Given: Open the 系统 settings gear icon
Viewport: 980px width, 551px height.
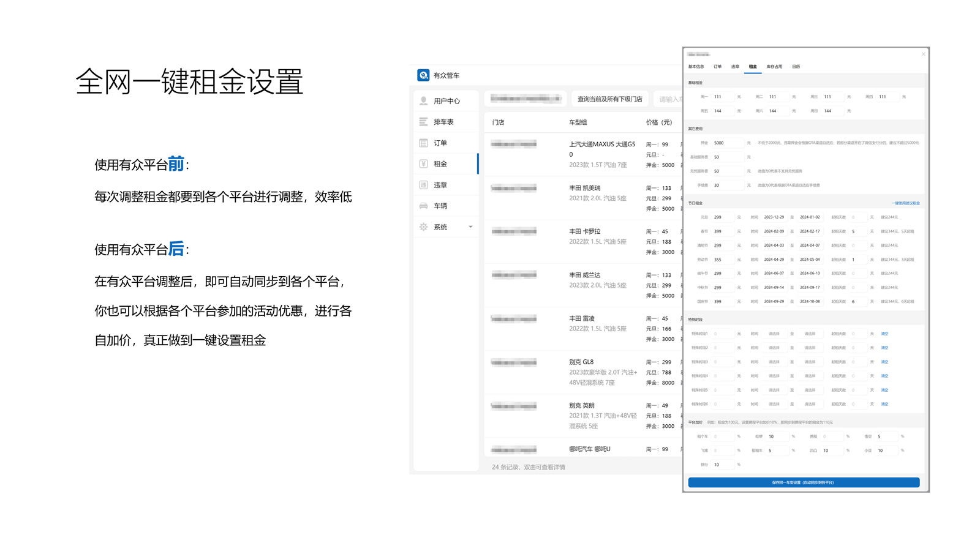Looking at the screenshot, I should coord(423,227).
